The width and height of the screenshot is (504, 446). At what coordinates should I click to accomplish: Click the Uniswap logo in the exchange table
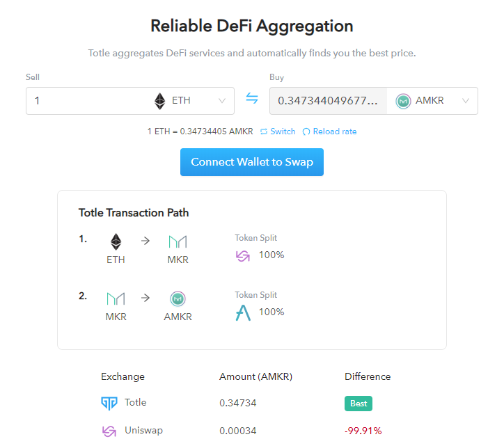109,431
